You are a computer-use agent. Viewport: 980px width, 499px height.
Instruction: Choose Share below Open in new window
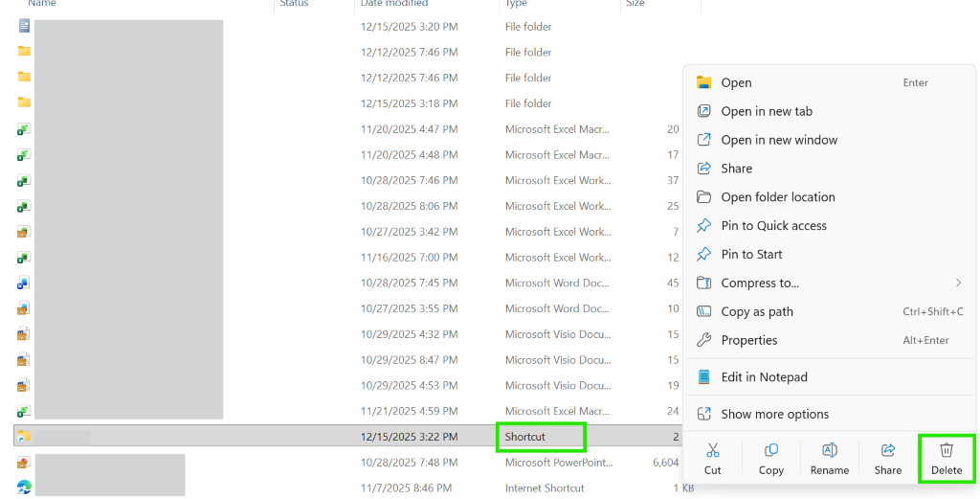coord(830,169)
